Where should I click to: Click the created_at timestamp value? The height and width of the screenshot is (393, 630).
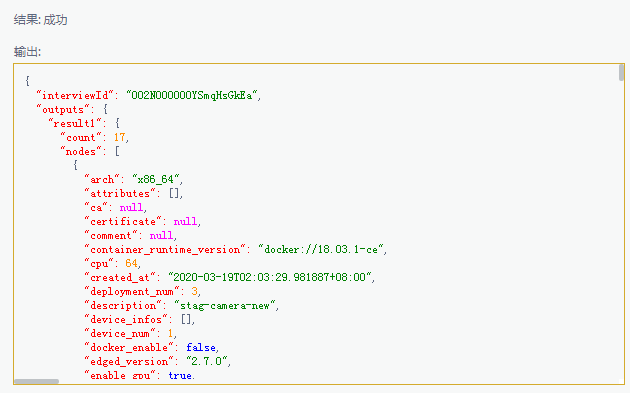tap(270, 277)
